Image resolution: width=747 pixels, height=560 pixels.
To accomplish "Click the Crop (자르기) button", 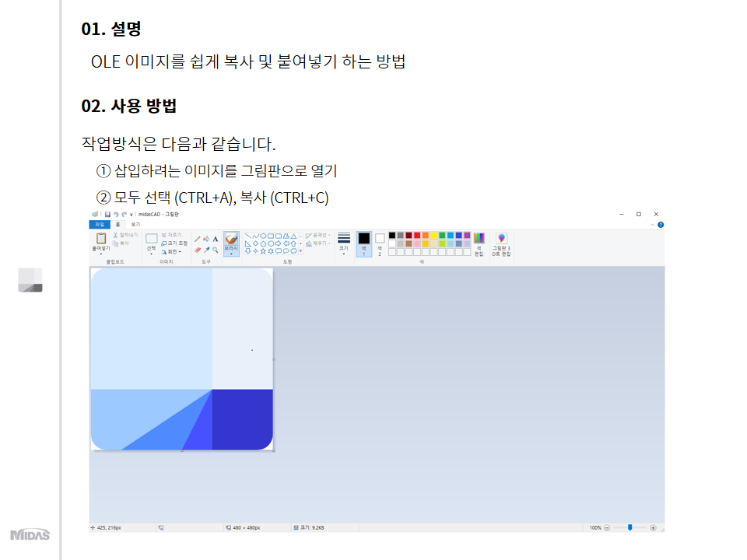I will coord(171,235).
